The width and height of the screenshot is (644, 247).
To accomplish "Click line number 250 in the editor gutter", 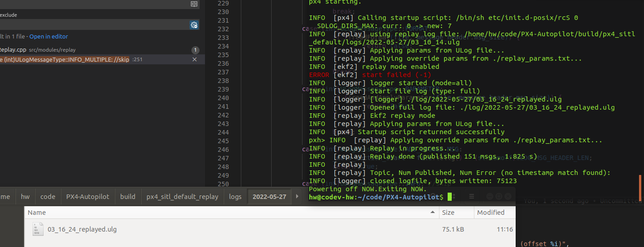I will (x=223, y=184).
